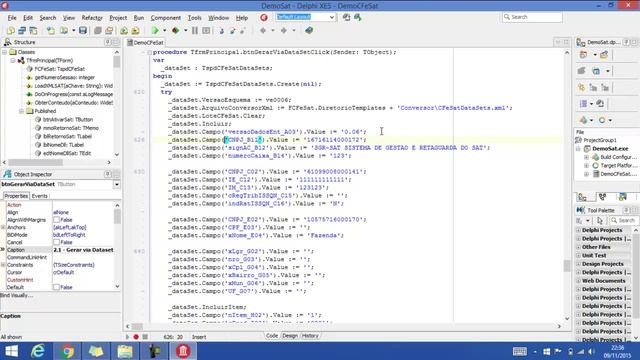Screen dimensions: 640x360
Task: Click macro play triangle below editor
Action: pyautogui.click(x=127, y=337)
